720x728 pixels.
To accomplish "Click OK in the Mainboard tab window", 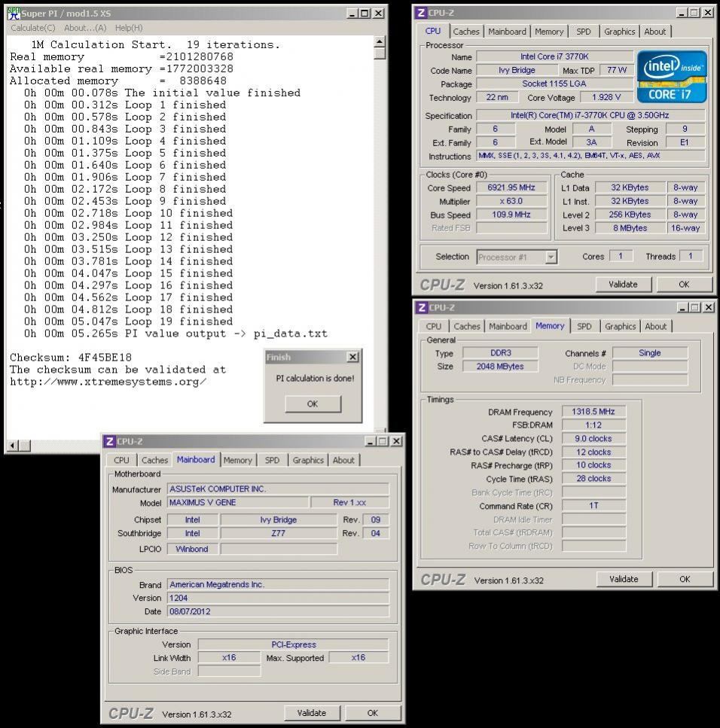I will (373, 713).
